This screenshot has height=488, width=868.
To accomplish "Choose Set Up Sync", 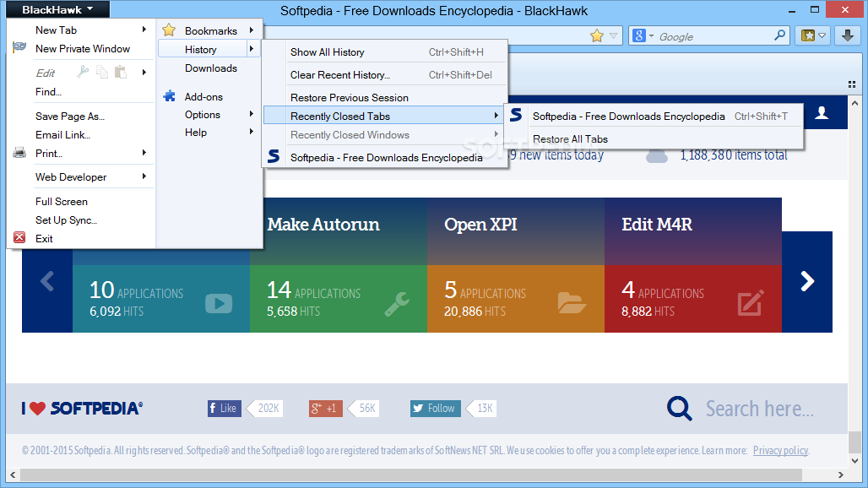I will (x=81, y=220).
